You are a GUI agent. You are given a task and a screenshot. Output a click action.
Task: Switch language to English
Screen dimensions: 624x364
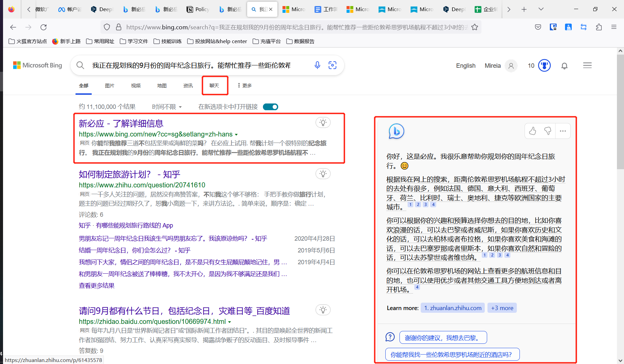(466, 66)
